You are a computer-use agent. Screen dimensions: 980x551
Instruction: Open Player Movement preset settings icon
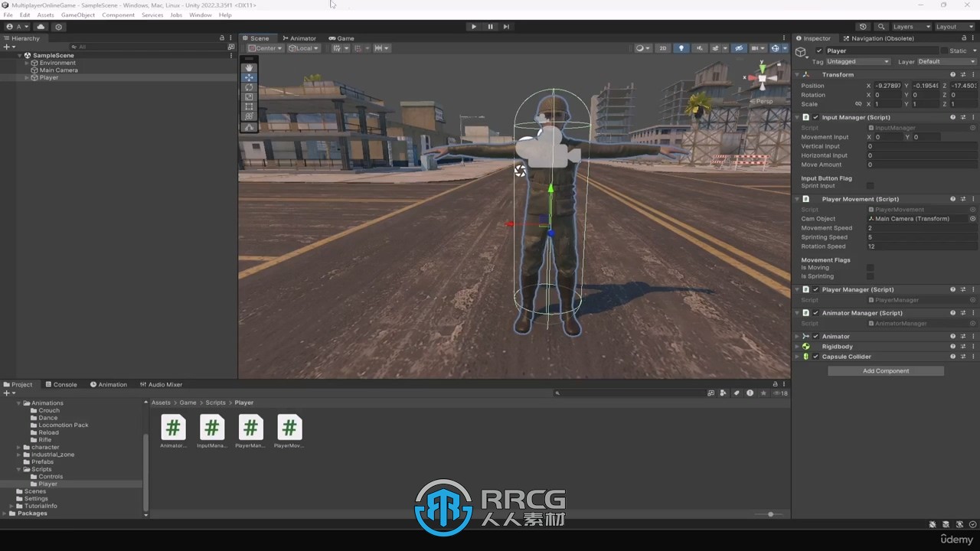tap(963, 199)
